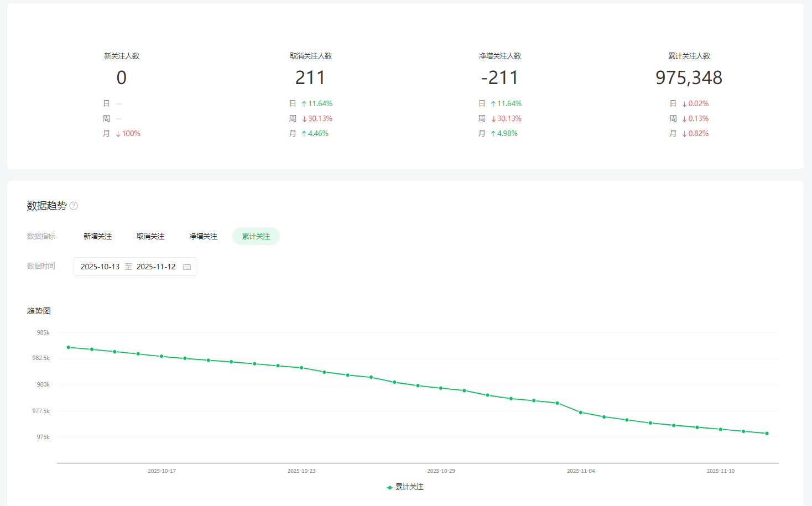Click the 数据趋势 section title
Viewport: 812px width, 506px height.
(x=46, y=206)
